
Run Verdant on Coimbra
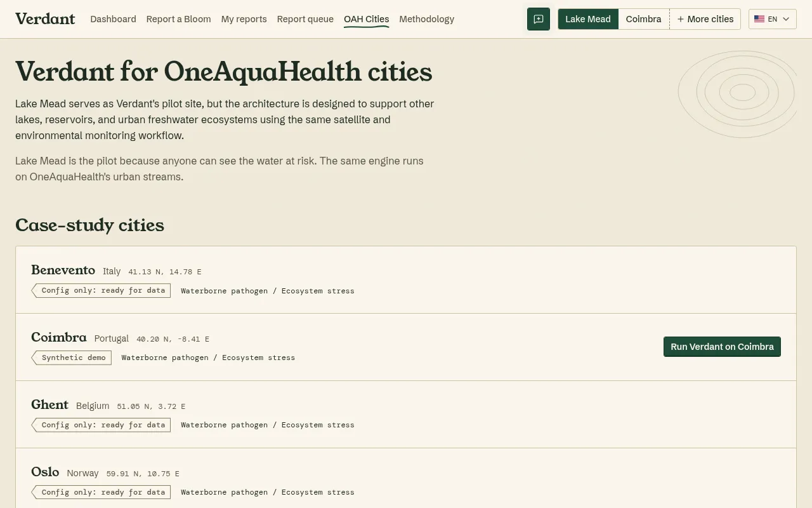722,347
